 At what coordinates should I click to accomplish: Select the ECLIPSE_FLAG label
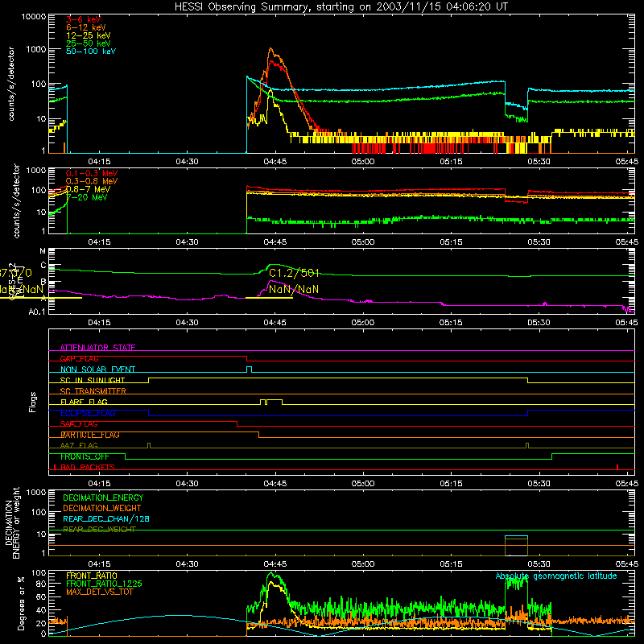point(88,413)
